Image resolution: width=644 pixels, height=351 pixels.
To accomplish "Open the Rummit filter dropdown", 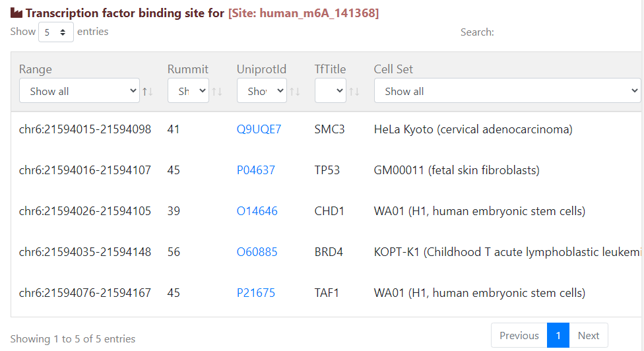I will (x=188, y=91).
